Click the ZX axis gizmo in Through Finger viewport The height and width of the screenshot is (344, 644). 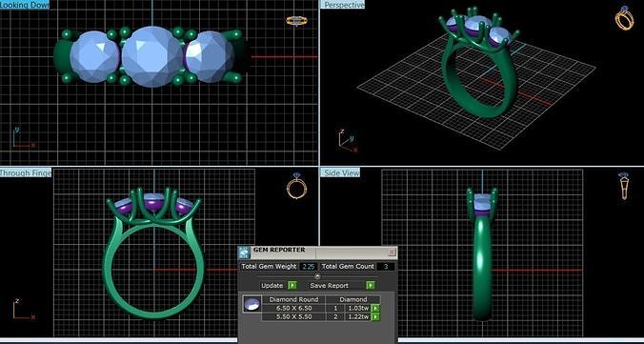(24, 309)
